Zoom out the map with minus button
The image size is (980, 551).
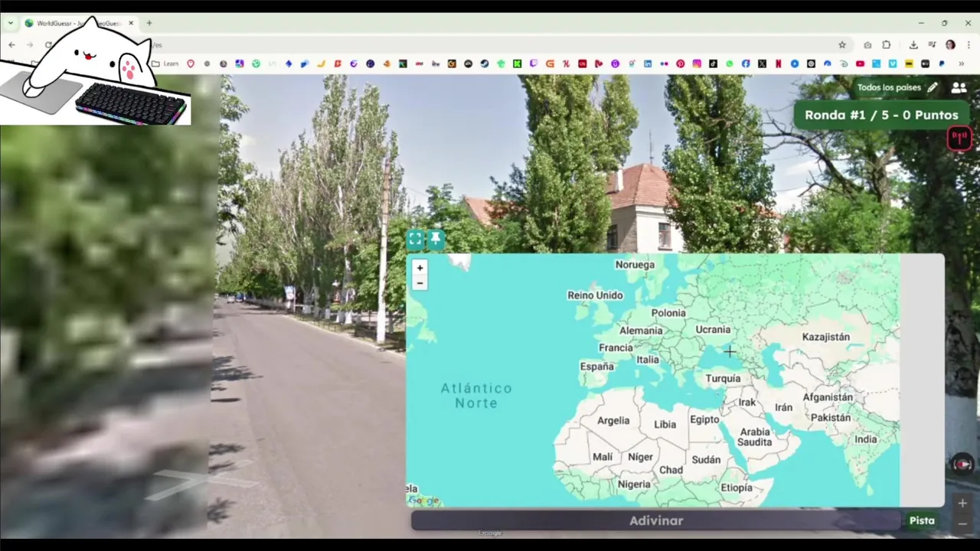[420, 283]
